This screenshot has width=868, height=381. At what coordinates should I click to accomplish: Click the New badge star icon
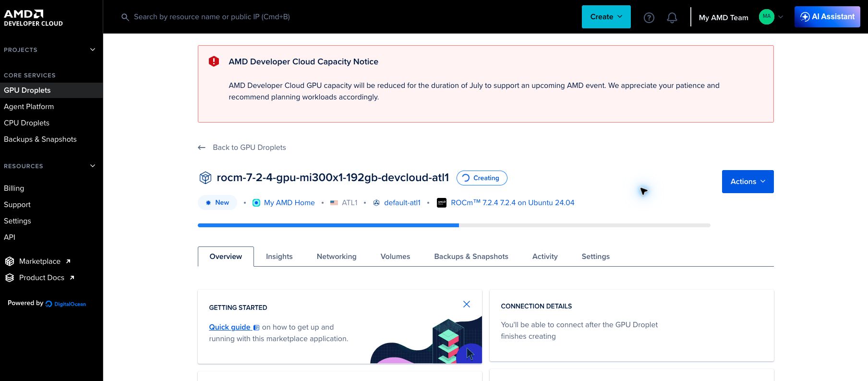(208, 203)
